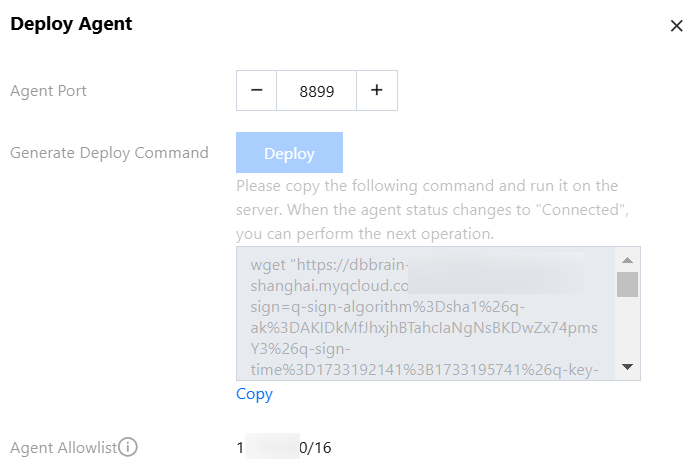The image size is (697, 473).
Task: Copy the deploy command via Copy link
Action: [254, 394]
